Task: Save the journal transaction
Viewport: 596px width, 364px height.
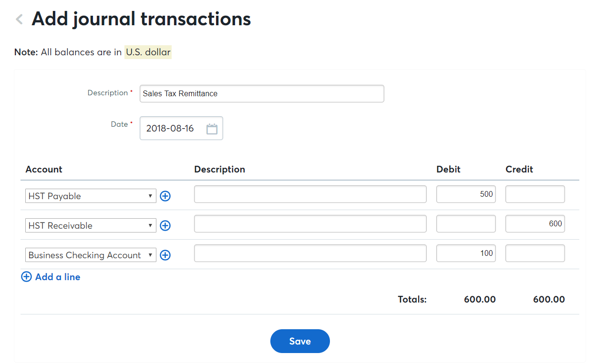Action: 300,341
